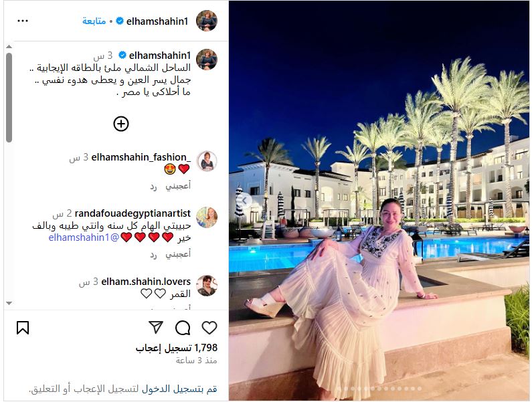The image size is (532, 402).
Task: Click the @elhamshahin1 mention in the comment
Action: click(x=84, y=237)
